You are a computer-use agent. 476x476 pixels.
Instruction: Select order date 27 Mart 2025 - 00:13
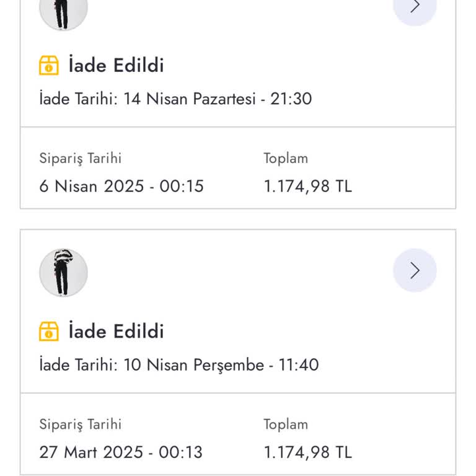121,452
